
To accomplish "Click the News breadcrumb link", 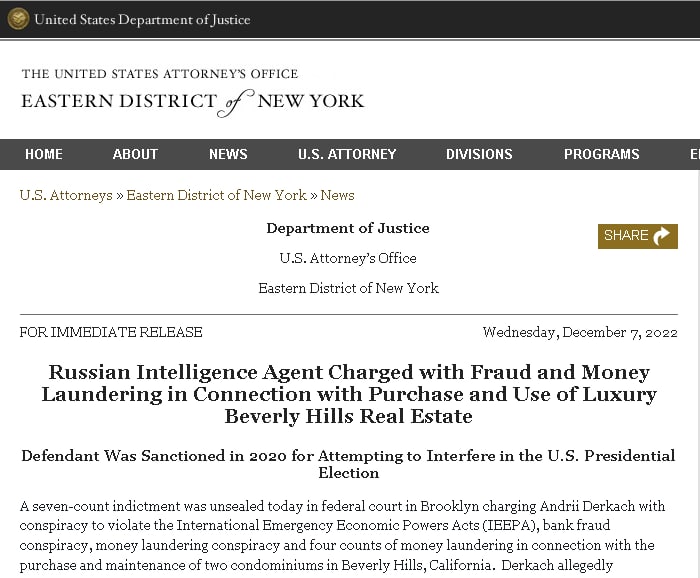I will 338,195.
